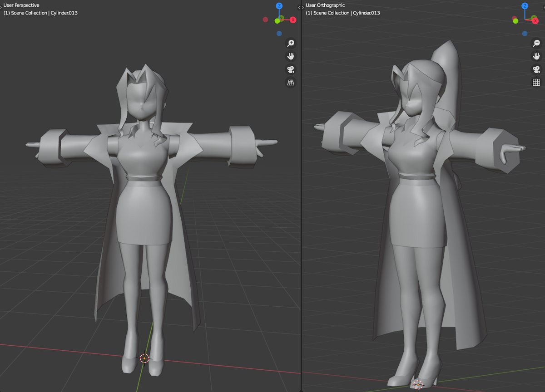
Task: Click the 'User Orthographic' text label
Action: (x=325, y=5)
